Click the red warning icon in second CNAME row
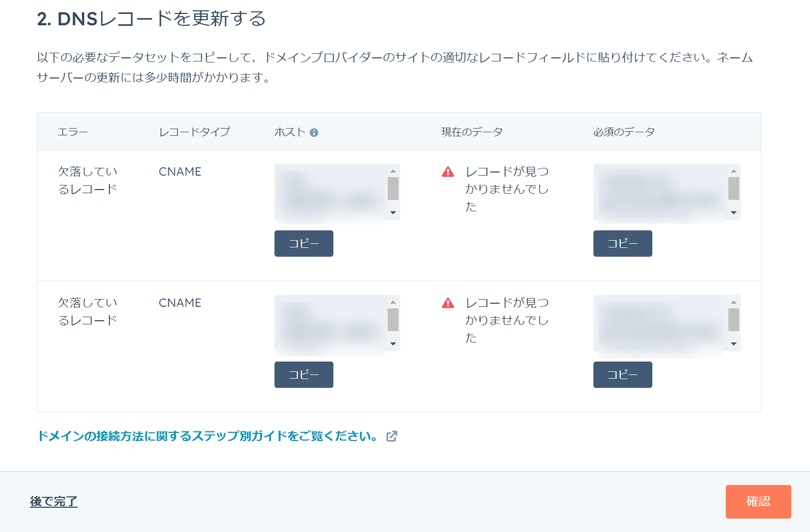The image size is (810, 532). pyautogui.click(x=448, y=303)
